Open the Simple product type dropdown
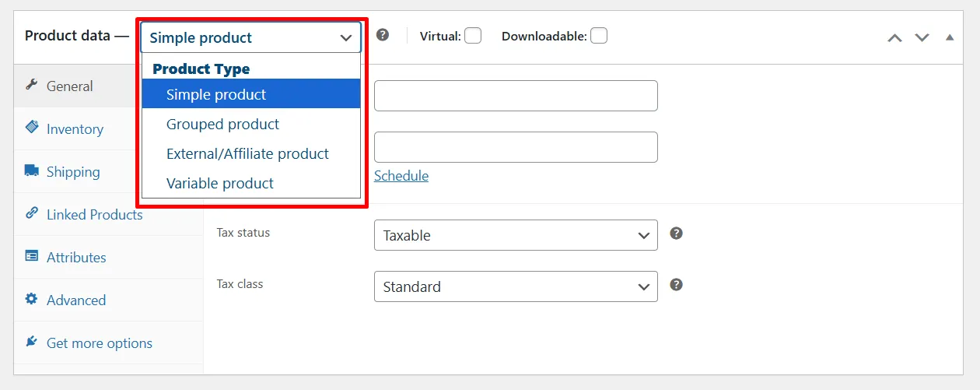980x390 pixels. (x=251, y=37)
